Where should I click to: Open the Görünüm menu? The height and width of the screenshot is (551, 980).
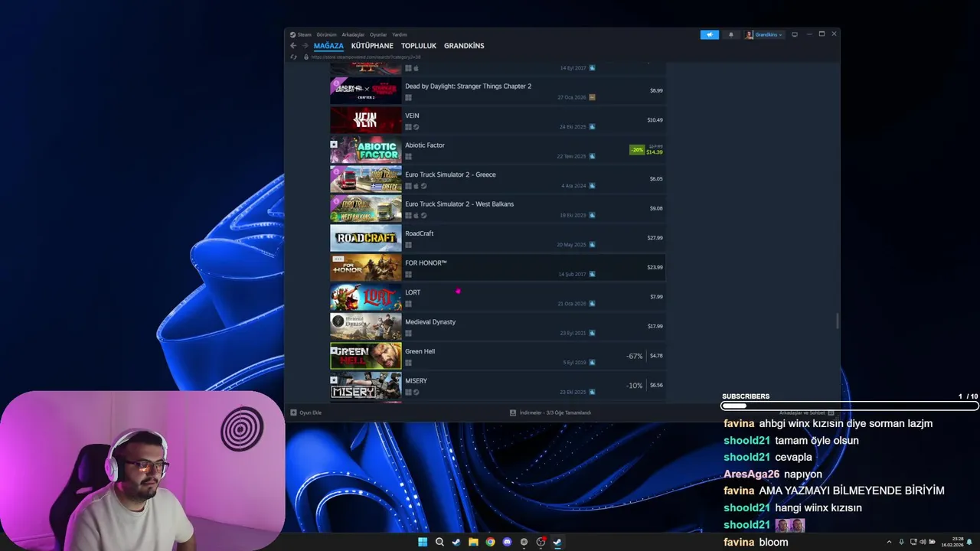click(x=327, y=34)
